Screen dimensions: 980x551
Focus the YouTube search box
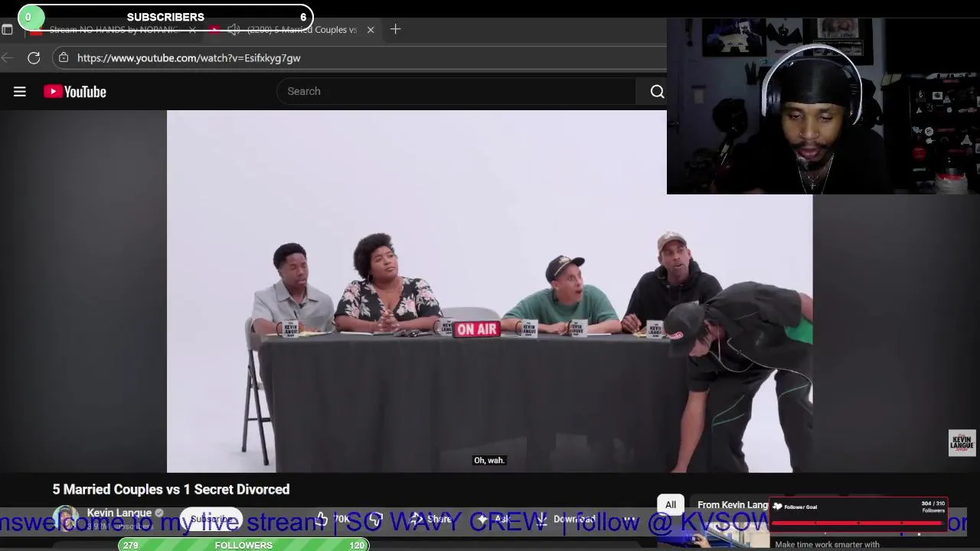click(x=456, y=92)
